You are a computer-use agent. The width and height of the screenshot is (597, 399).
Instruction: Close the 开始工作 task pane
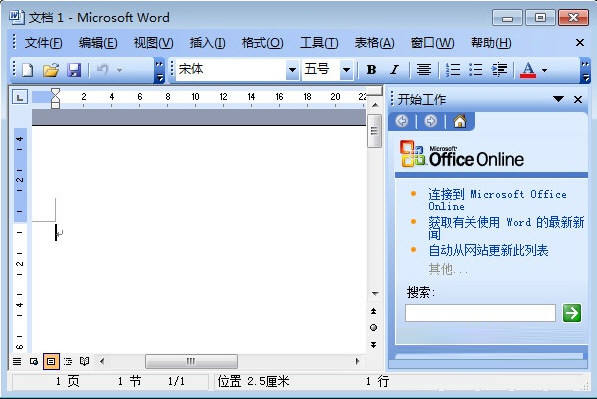pos(578,99)
